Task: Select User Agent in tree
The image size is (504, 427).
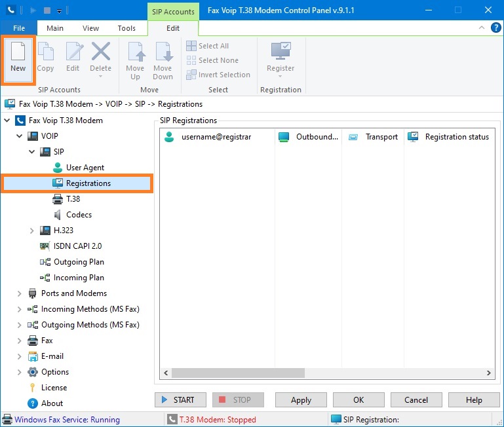Action: pos(85,168)
